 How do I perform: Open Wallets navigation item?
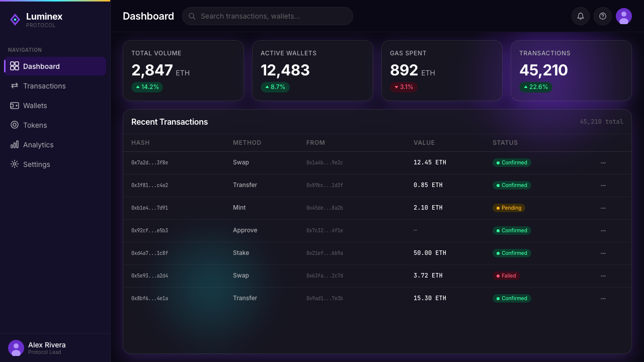55,105
